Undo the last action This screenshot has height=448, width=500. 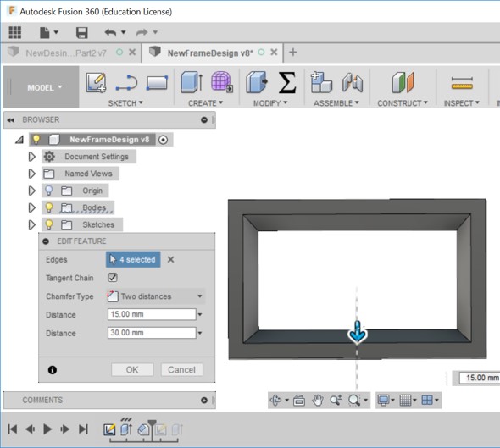tap(110, 32)
